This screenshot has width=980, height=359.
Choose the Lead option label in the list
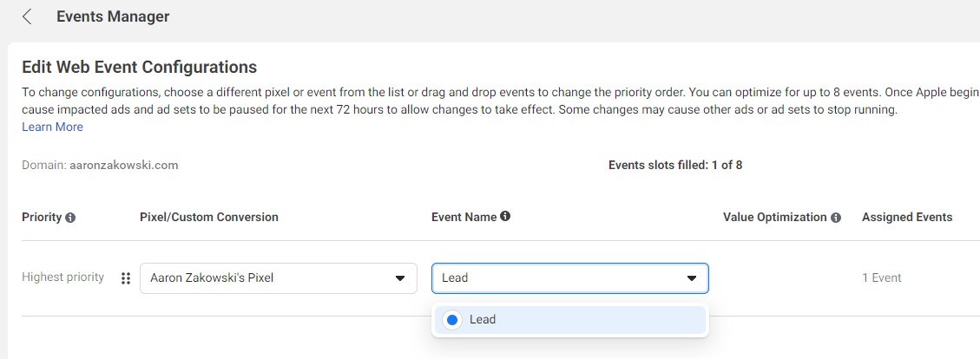[483, 320]
